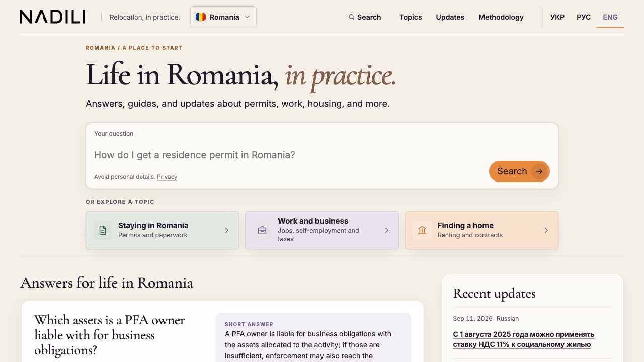Image resolution: width=644 pixels, height=362 pixels.
Task: Open the Romania country dropdown
Action: pyautogui.click(x=223, y=17)
